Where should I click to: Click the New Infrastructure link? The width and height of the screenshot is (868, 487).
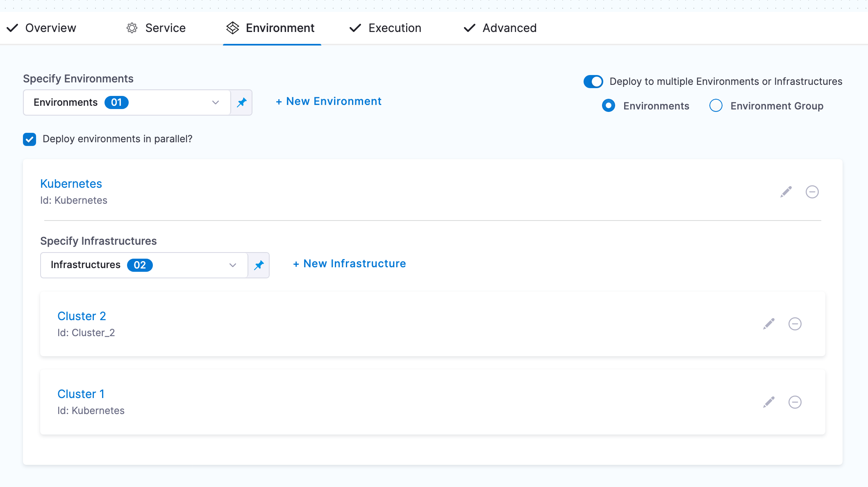pos(350,264)
